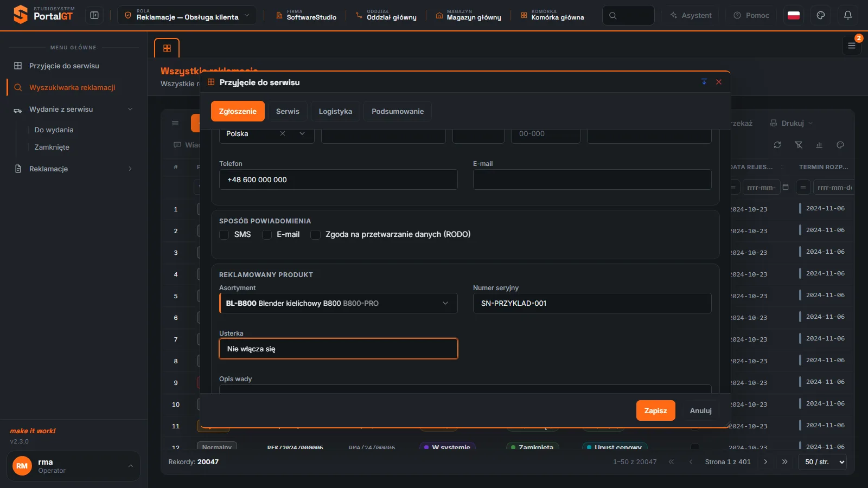868x488 pixels.
Task: Open the theme palette icon in header
Action: (x=821, y=15)
